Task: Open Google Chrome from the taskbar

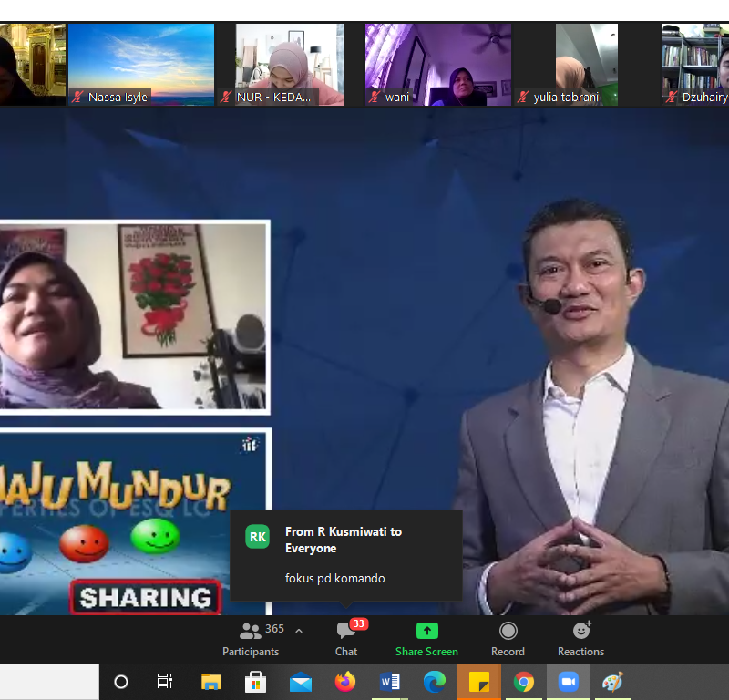Action: [x=524, y=682]
